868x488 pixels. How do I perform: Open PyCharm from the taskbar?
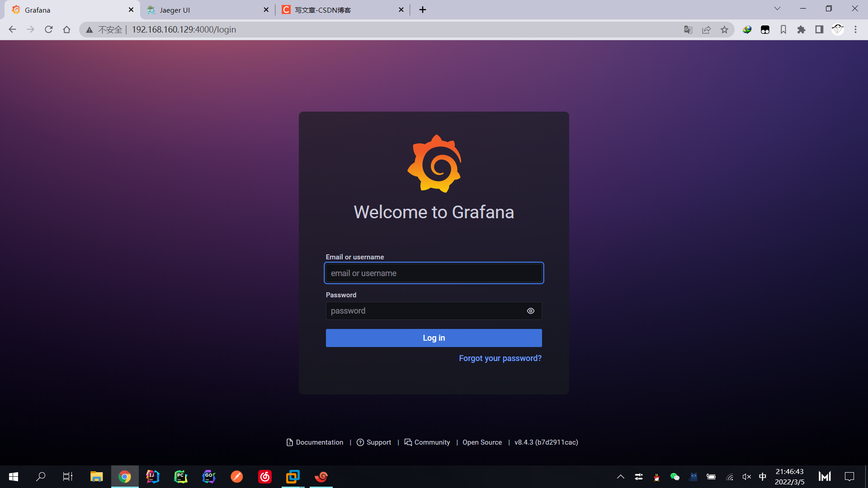pyautogui.click(x=180, y=477)
